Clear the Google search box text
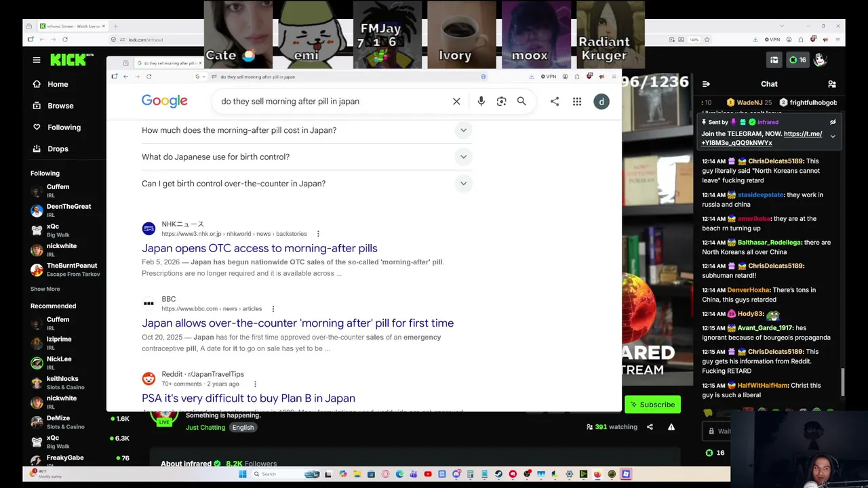Image resolution: width=868 pixels, height=488 pixels. pos(456,102)
